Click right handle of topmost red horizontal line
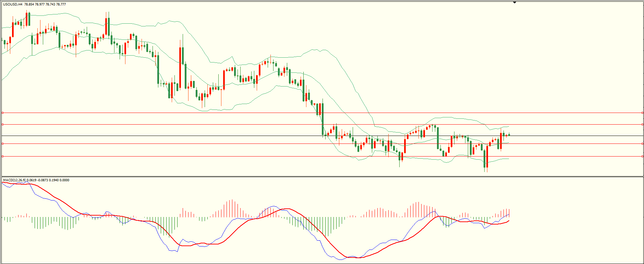 pyautogui.click(x=642, y=113)
